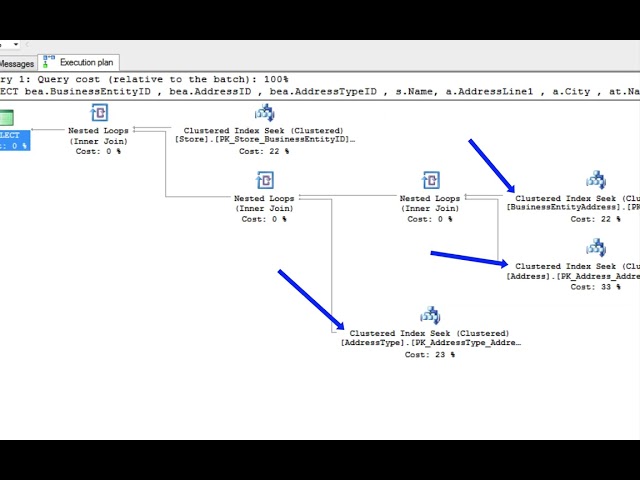Screen dimensions: 640x480
Task: Click the top-level Nested Loops (Inner Join) label
Action: (98, 136)
